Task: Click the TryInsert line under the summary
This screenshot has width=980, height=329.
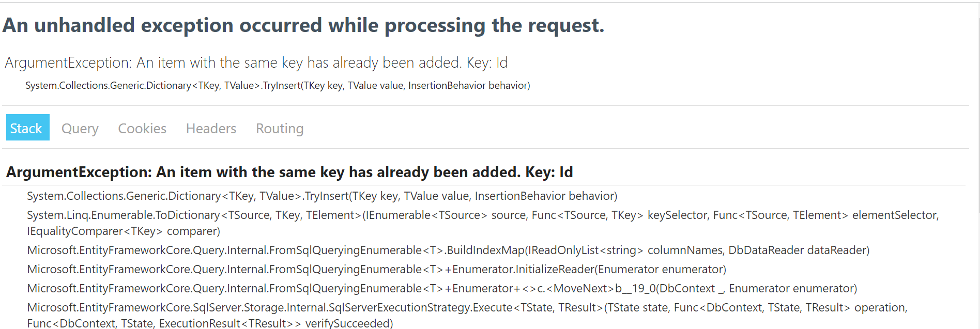Action: pyautogui.click(x=278, y=85)
